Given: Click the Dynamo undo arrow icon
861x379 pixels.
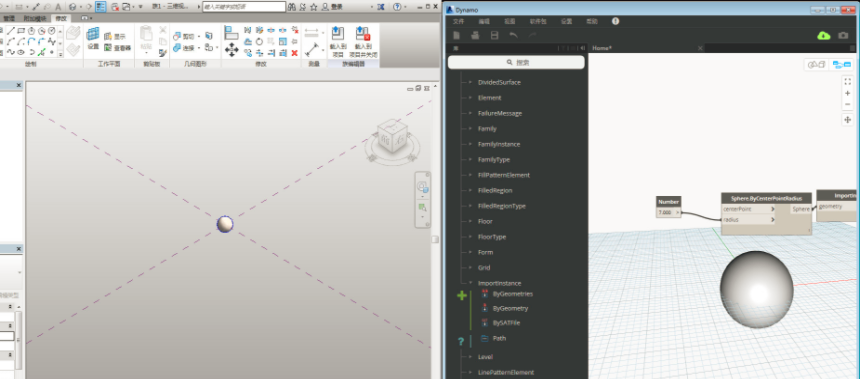Looking at the screenshot, I should 513,36.
